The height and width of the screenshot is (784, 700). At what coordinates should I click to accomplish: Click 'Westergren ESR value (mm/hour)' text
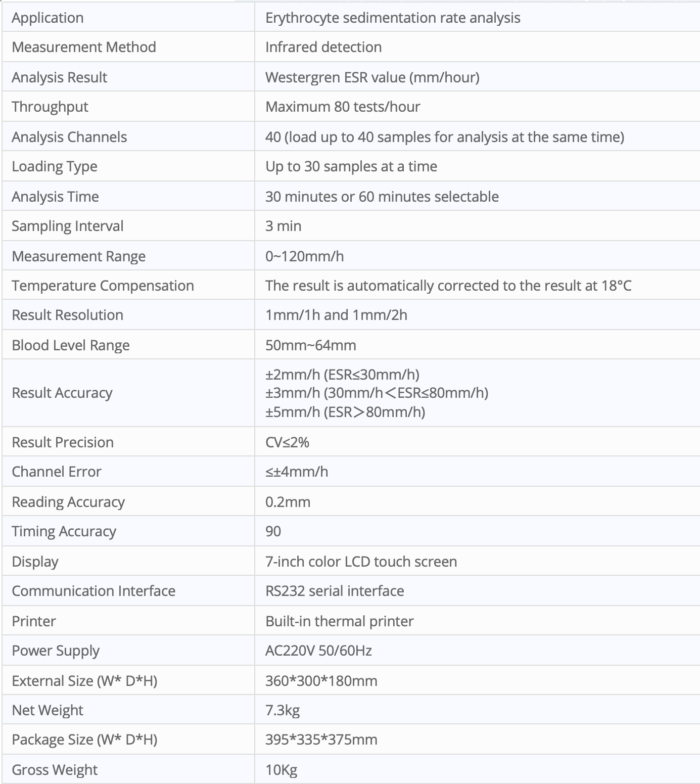(372, 77)
